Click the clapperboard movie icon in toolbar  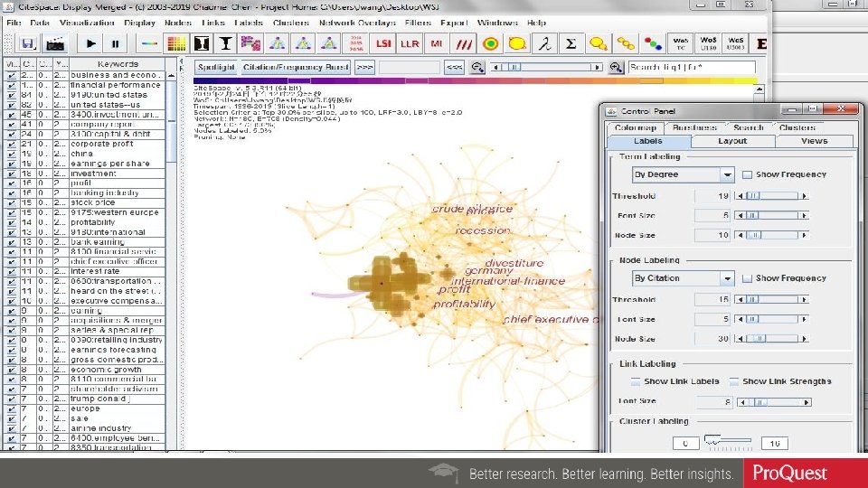pos(55,43)
